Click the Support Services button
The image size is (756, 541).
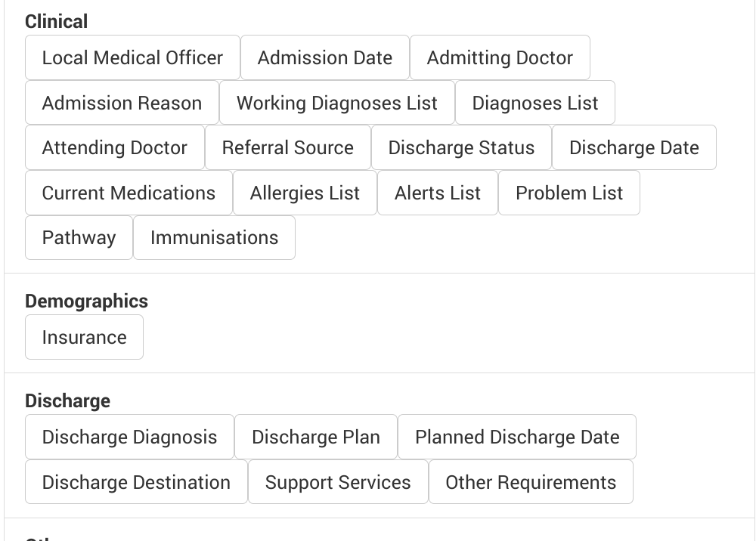click(337, 482)
